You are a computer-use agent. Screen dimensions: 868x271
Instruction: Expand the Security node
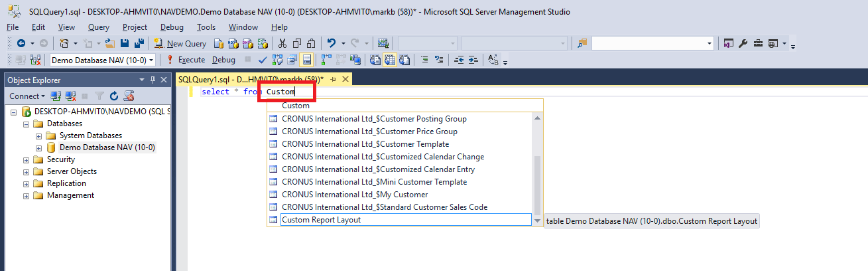(x=26, y=159)
